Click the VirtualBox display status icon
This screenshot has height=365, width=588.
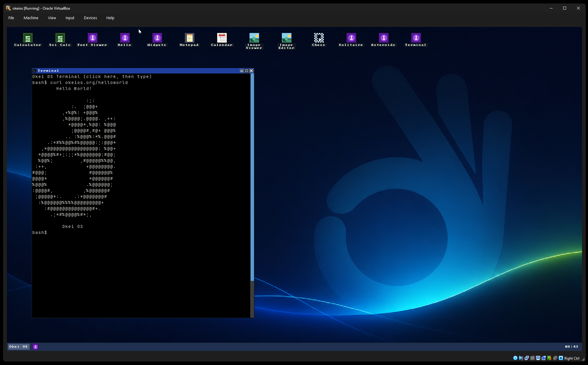(x=538, y=358)
